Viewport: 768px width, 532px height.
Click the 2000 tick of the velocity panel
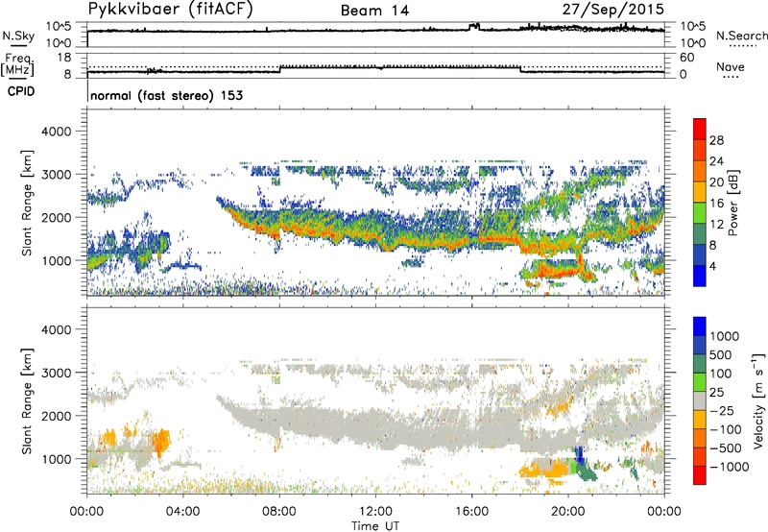pos(57,416)
